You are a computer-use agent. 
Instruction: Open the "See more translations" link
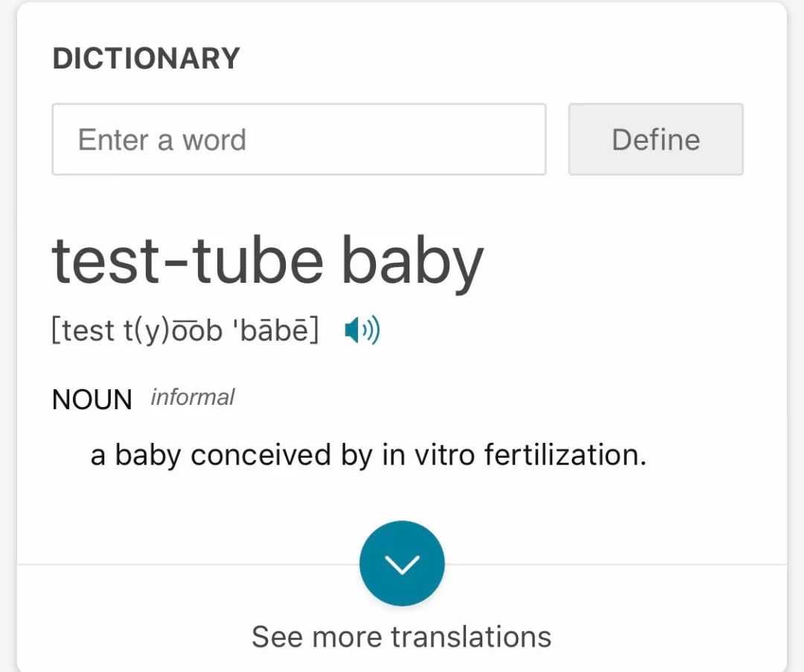click(x=401, y=637)
